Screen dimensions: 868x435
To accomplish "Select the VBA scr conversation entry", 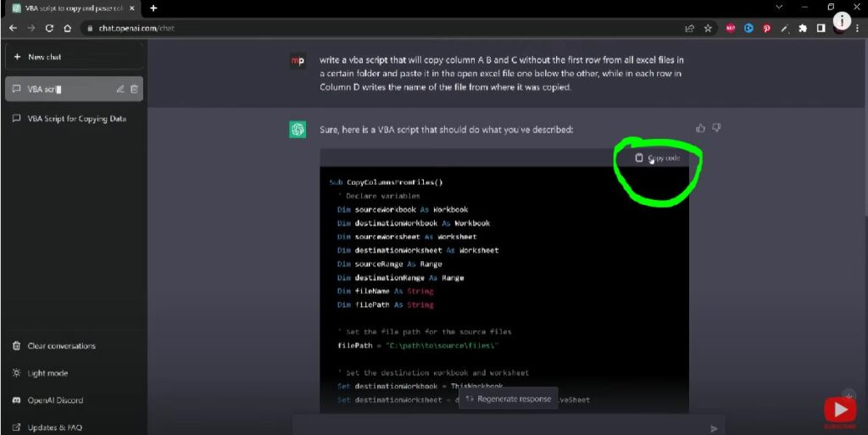I will click(75, 89).
